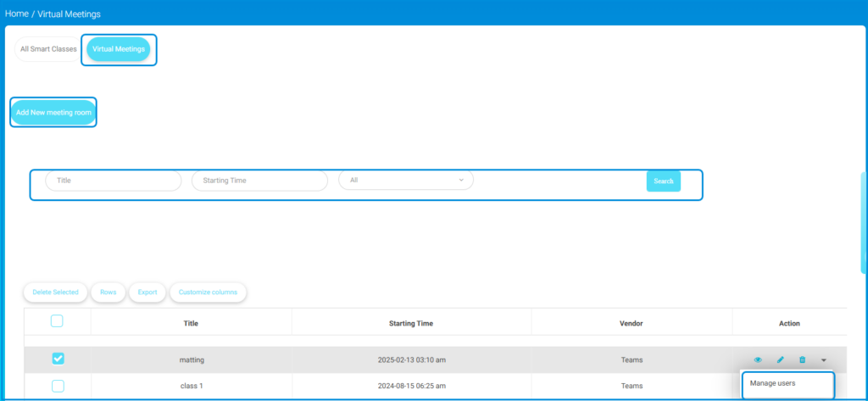Focus the Starting Time field

pyautogui.click(x=259, y=181)
